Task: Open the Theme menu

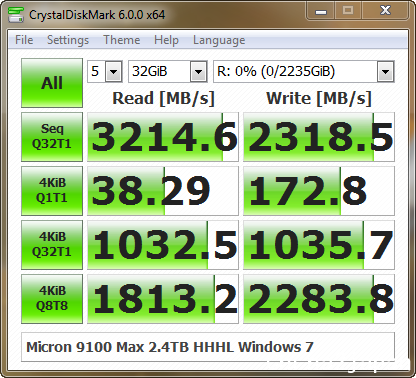Action: [122, 40]
